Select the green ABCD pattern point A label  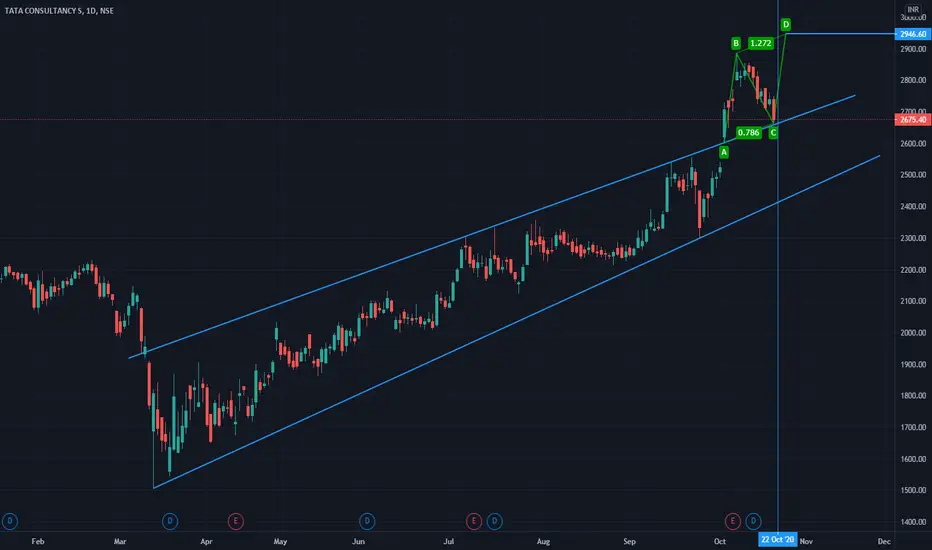(723, 152)
